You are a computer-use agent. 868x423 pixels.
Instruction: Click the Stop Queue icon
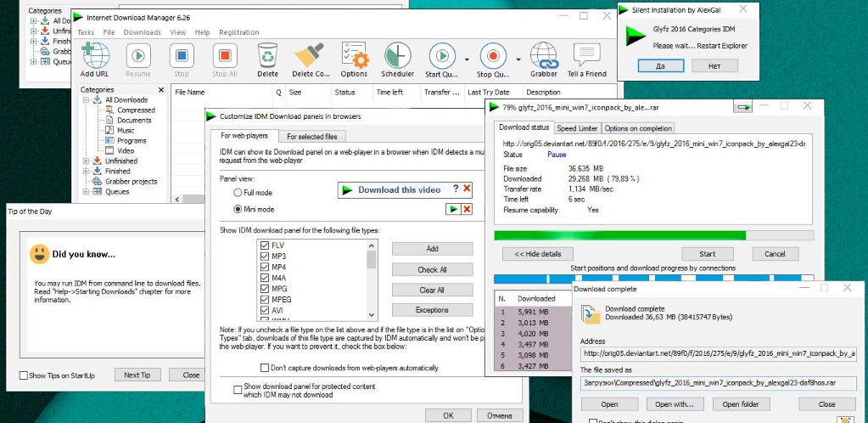(x=493, y=56)
